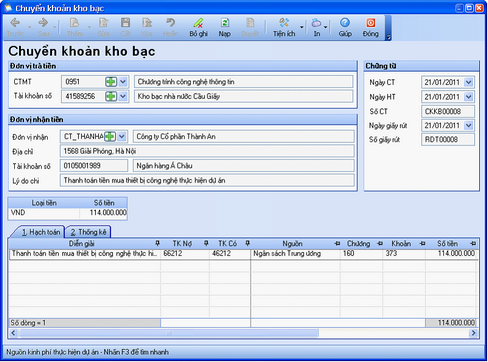Click the Địa chỉ address field
The image size is (488, 362).
207,151
